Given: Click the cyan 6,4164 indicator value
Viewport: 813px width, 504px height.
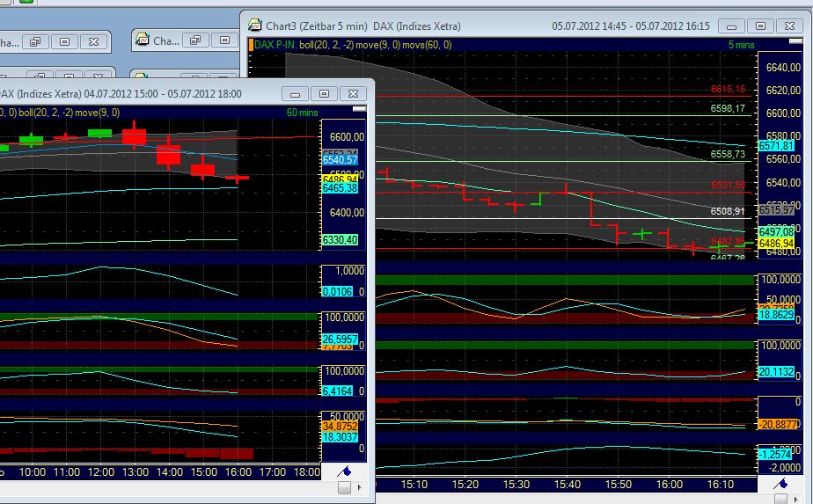Looking at the screenshot, I should 338,391.
